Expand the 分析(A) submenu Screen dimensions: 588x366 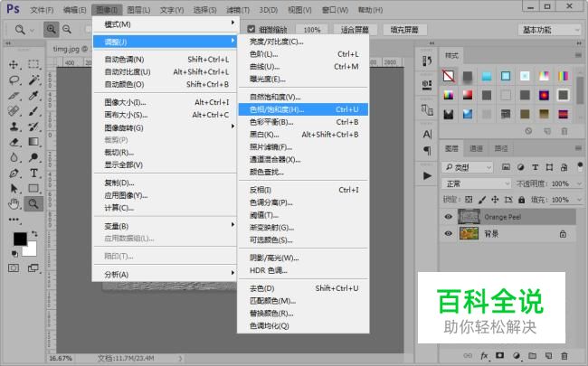tap(165, 274)
